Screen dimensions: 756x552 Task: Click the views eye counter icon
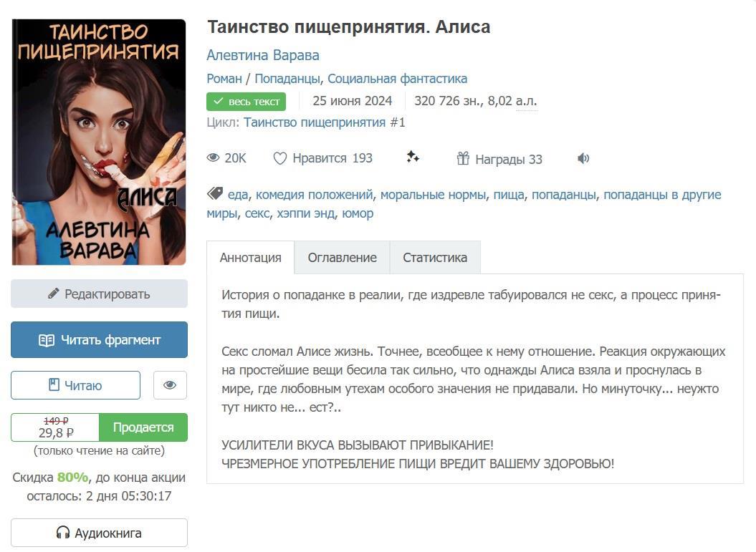pos(213,158)
